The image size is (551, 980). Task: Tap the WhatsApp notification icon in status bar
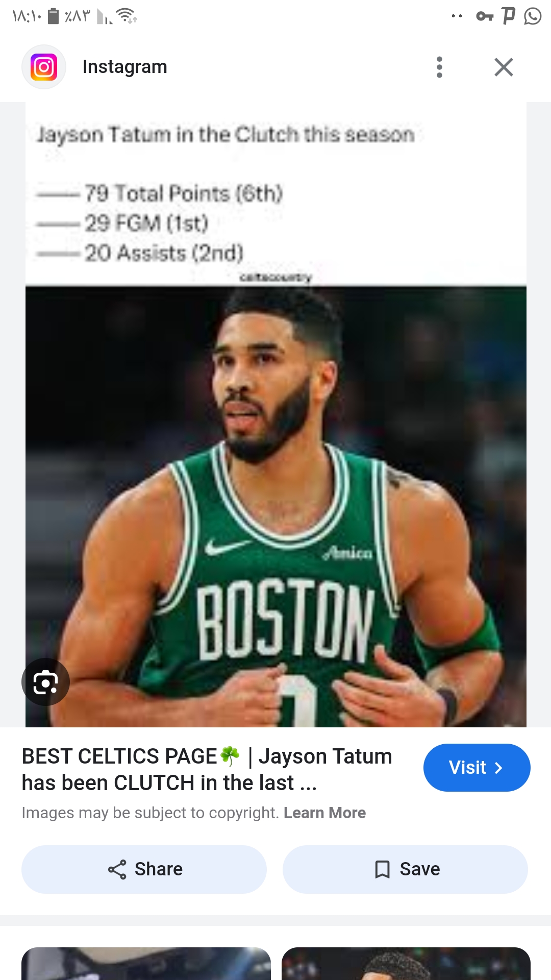tap(533, 16)
